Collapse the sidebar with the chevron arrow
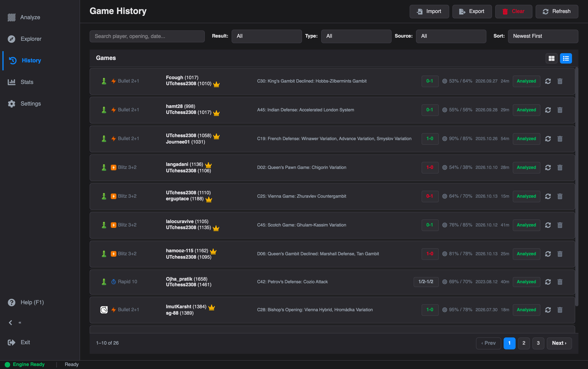The height and width of the screenshot is (369, 588). pos(10,323)
